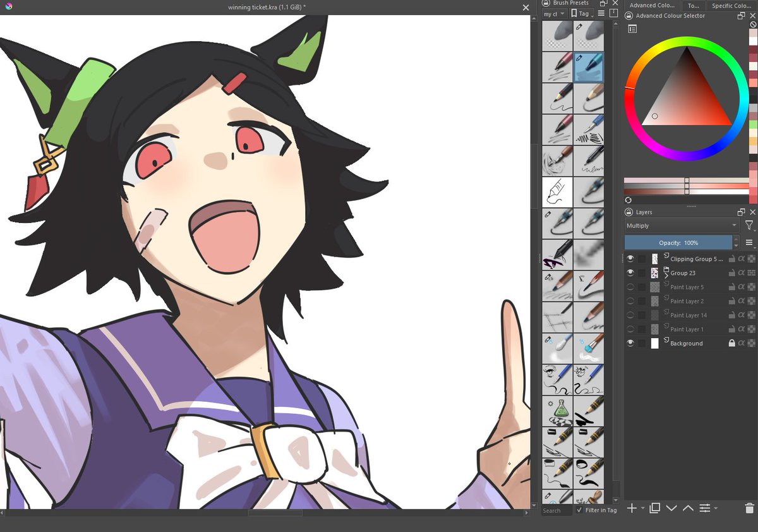This screenshot has width=758, height=532.
Task: Toggle alpha lock on Group 23
Action: click(742, 273)
